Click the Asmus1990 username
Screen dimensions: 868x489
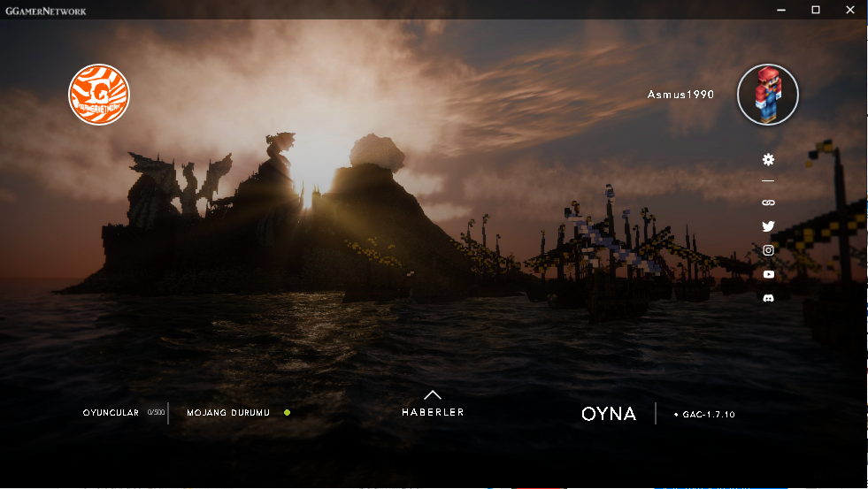click(680, 95)
